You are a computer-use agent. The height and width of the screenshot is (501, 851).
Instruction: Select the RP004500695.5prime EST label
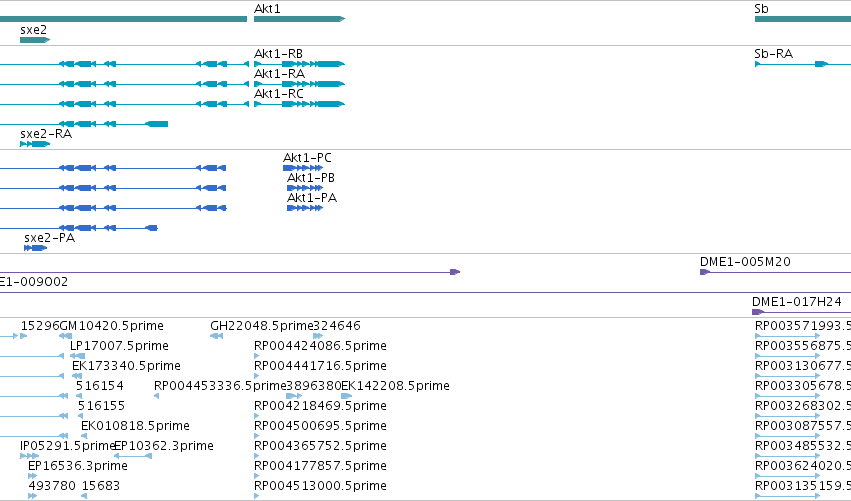pyautogui.click(x=320, y=426)
